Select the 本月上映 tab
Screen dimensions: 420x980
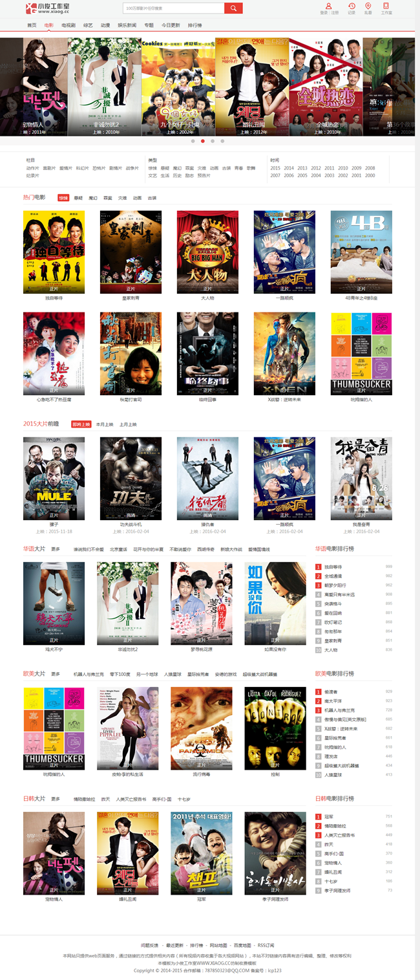(x=105, y=424)
